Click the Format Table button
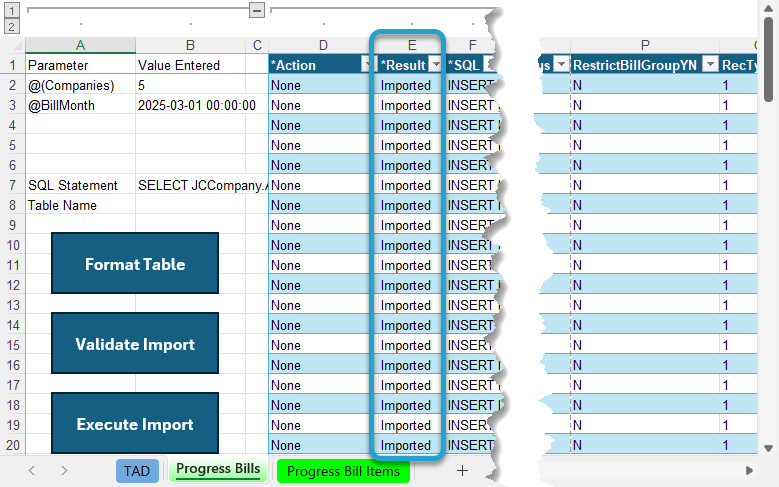The image size is (779, 487). (135, 263)
